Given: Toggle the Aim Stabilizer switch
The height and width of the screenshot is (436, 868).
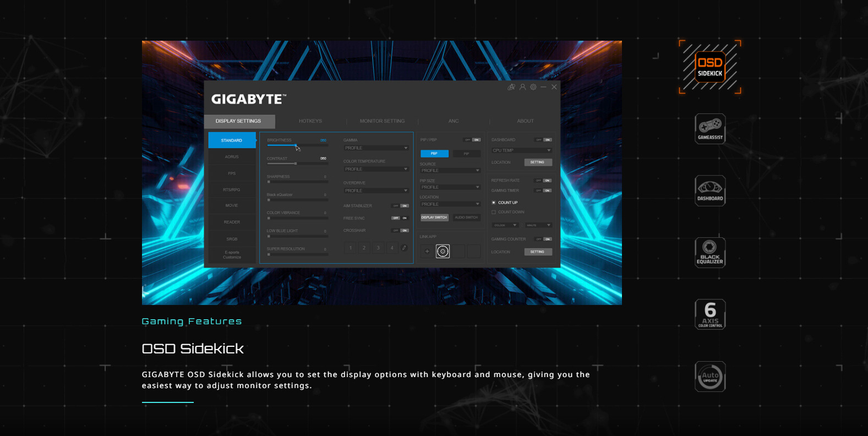Looking at the screenshot, I should [400, 206].
